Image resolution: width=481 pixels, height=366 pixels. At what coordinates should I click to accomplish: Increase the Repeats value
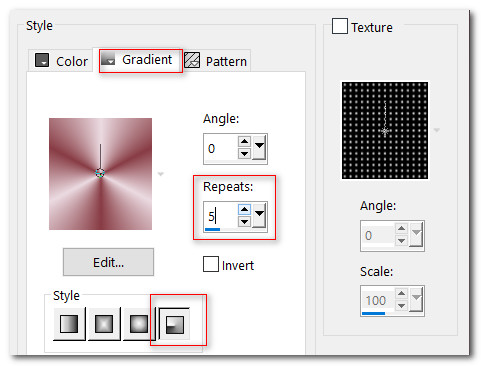coord(244,209)
